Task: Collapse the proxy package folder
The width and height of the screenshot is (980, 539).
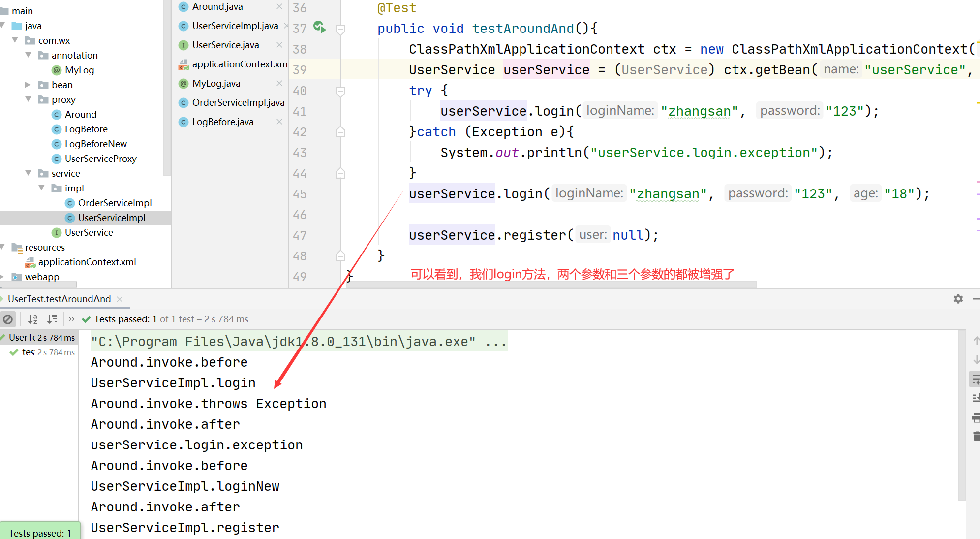Action: point(28,99)
